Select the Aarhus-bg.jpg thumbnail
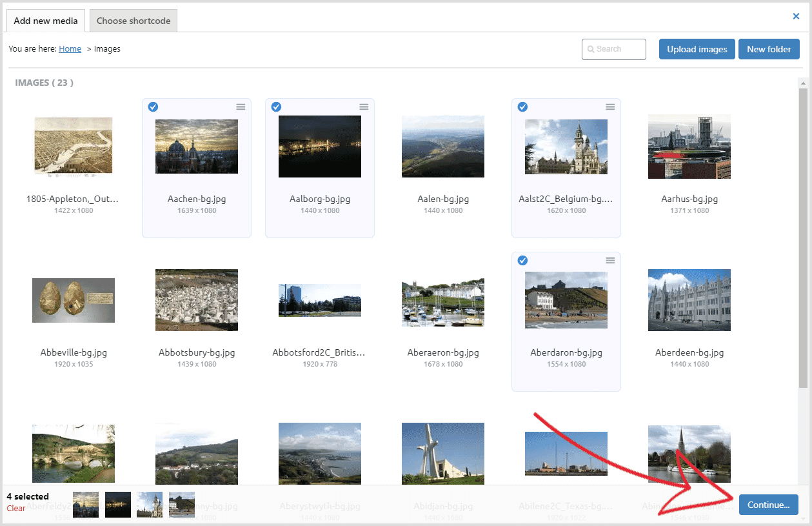This screenshot has width=812, height=526. (x=689, y=147)
